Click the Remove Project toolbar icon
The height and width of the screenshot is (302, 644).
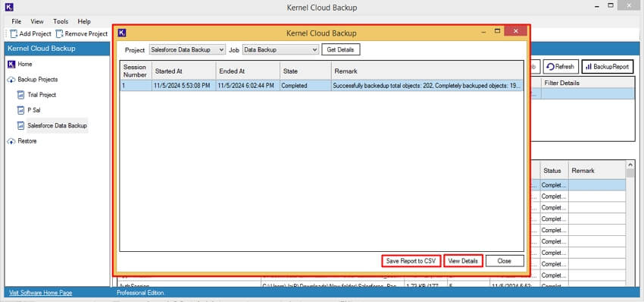60,33
